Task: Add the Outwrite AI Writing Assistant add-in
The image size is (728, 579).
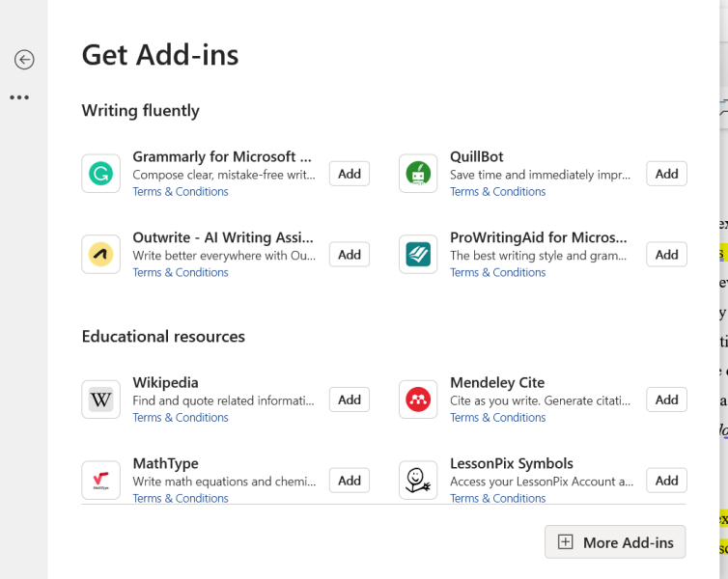Action: pyautogui.click(x=350, y=254)
